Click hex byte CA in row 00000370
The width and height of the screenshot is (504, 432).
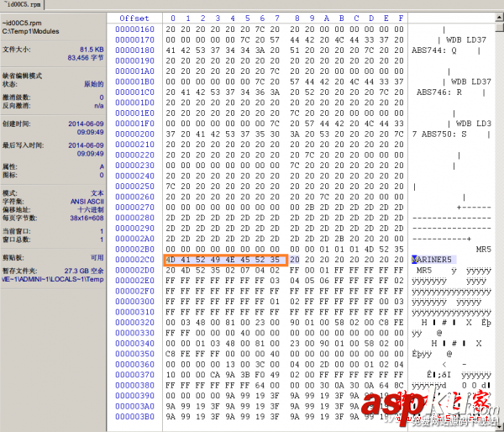215,375
